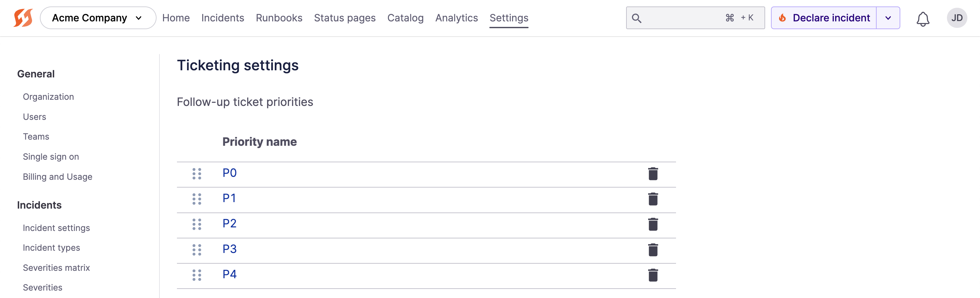Click the search magnifier icon
This screenshot has height=298, width=980.
pos(636,18)
